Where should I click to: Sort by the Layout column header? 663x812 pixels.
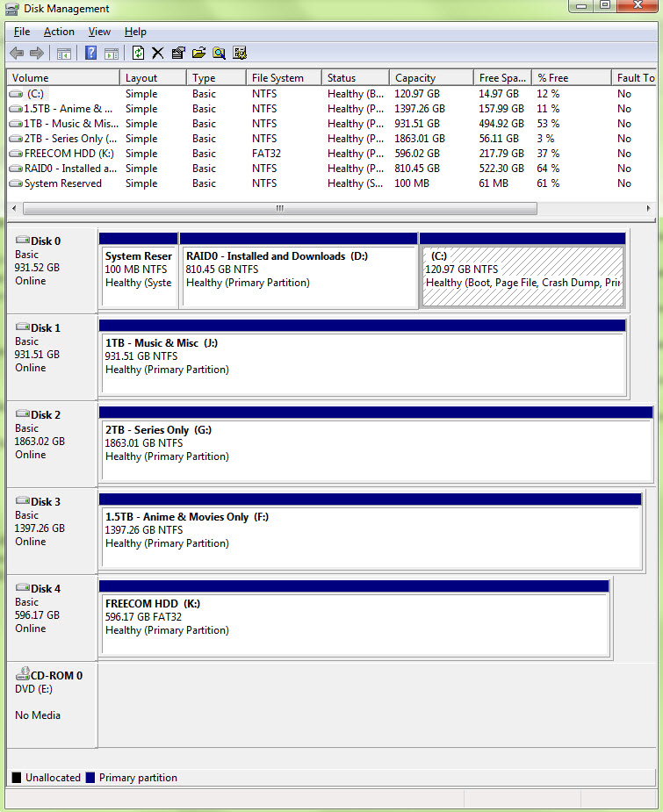[x=153, y=77]
